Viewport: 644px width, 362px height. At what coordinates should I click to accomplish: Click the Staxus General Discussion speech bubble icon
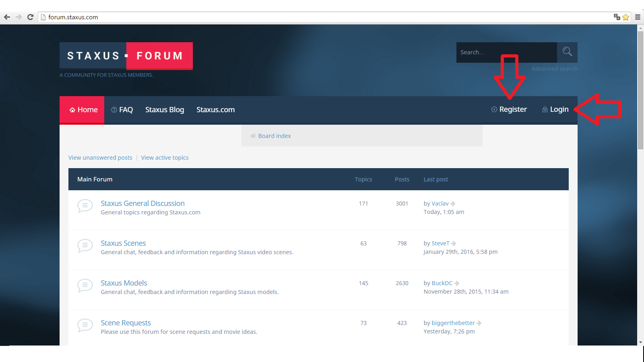coord(85,206)
